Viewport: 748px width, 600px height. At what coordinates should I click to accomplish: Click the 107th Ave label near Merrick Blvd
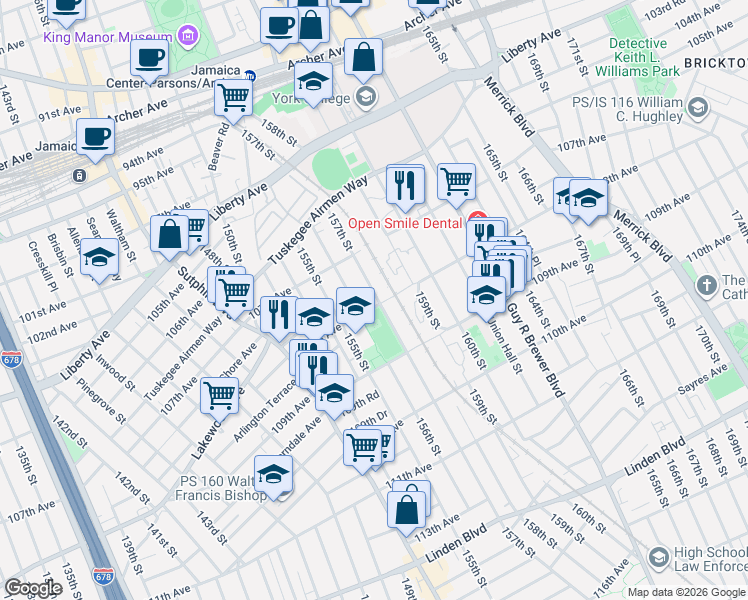point(582,143)
